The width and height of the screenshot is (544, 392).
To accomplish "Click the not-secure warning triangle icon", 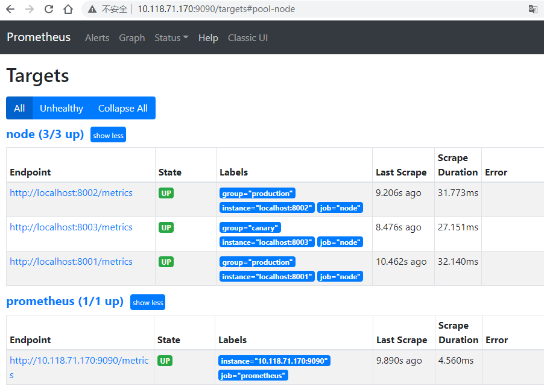I will [92, 9].
